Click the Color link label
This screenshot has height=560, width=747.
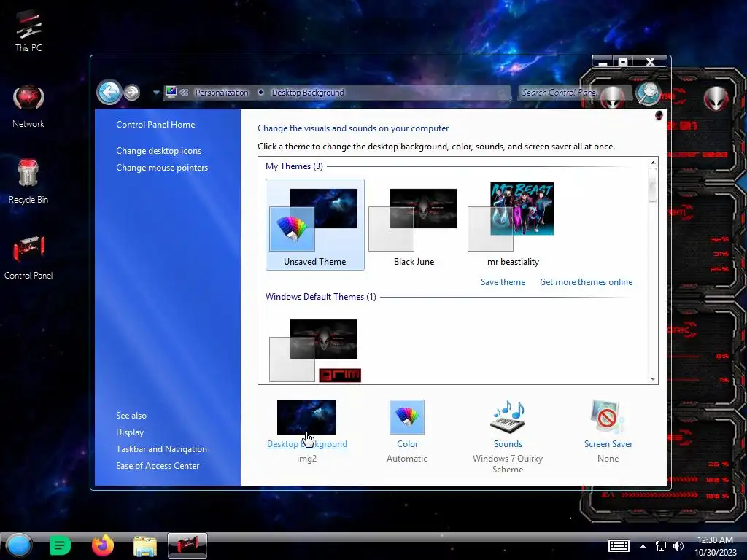(x=407, y=444)
